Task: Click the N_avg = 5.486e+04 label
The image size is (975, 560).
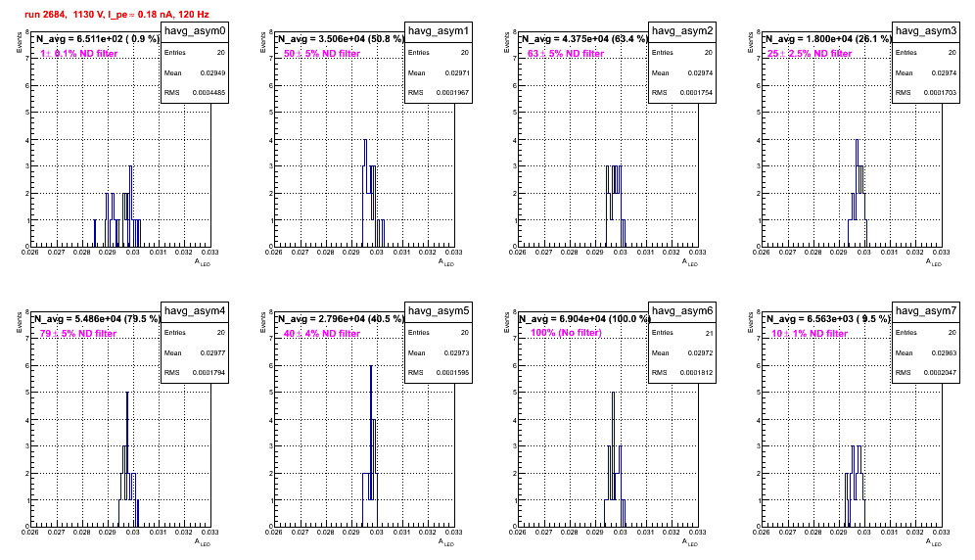Action: coord(98,318)
